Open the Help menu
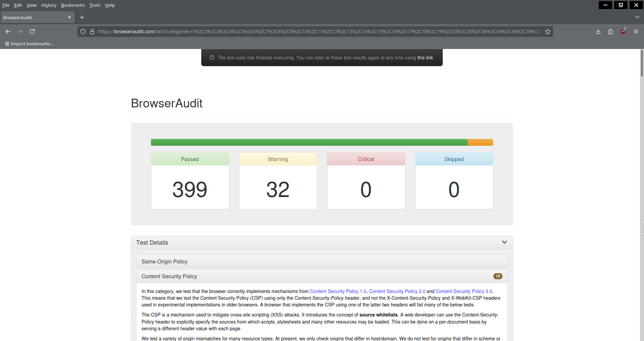The height and width of the screenshot is (341, 644). (110, 5)
